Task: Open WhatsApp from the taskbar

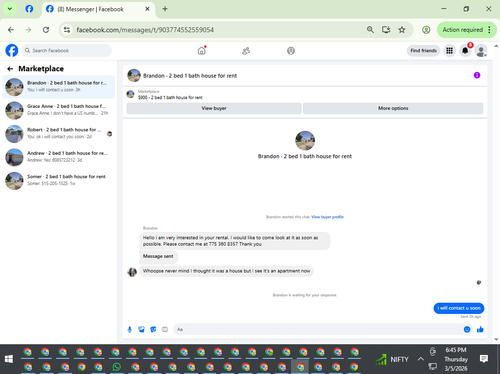Action: click(117, 367)
